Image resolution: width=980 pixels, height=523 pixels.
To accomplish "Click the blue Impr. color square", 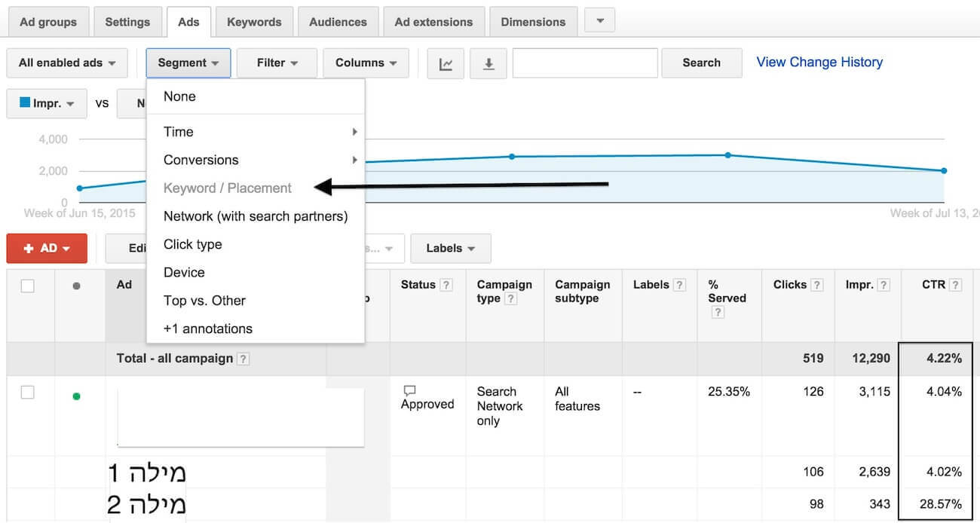I will point(25,102).
